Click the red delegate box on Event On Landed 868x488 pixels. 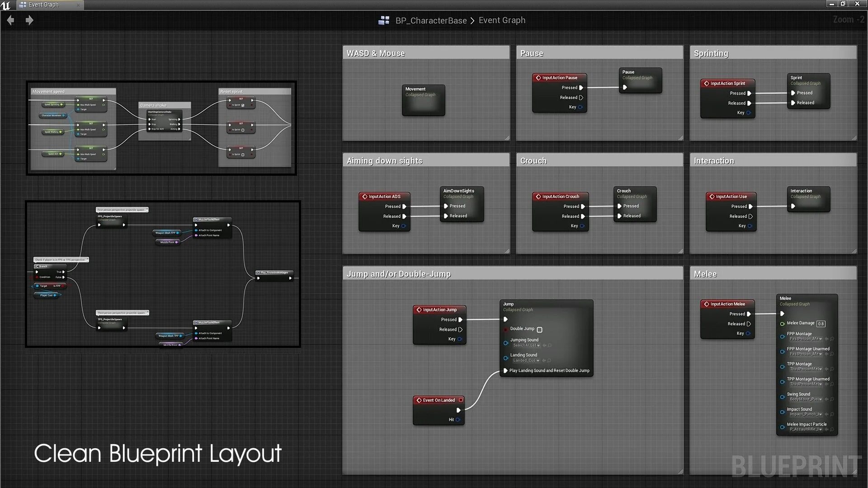[x=461, y=400]
